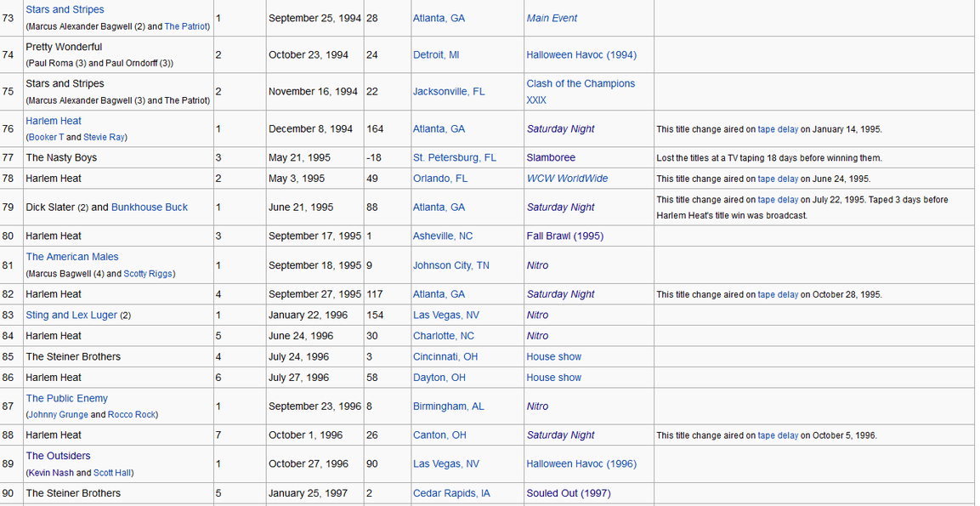Open tape delay link in January 14, 1995 note
This screenshot has width=980, height=506.
click(778, 129)
